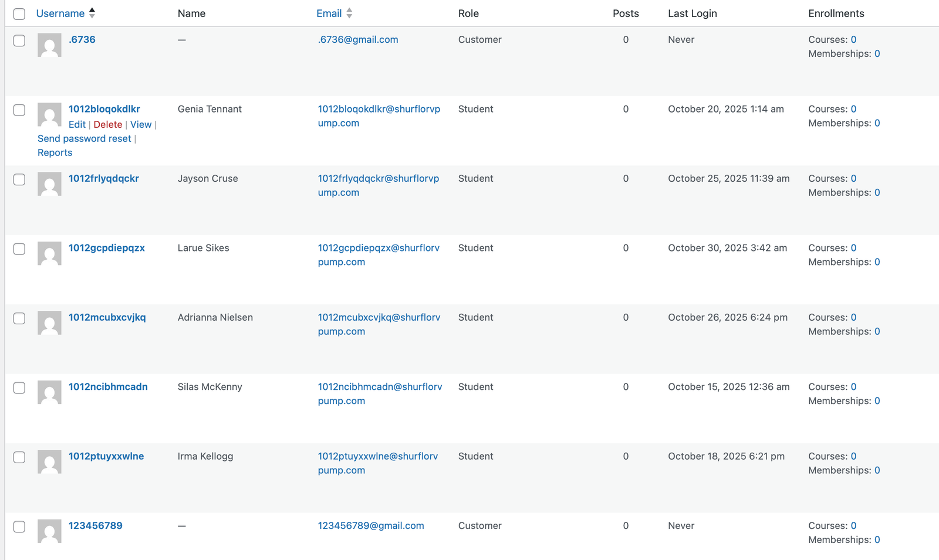The height and width of the screenshot is (560, 939).
Task: Select the checkbox for user 123456789
Action: 19,527
